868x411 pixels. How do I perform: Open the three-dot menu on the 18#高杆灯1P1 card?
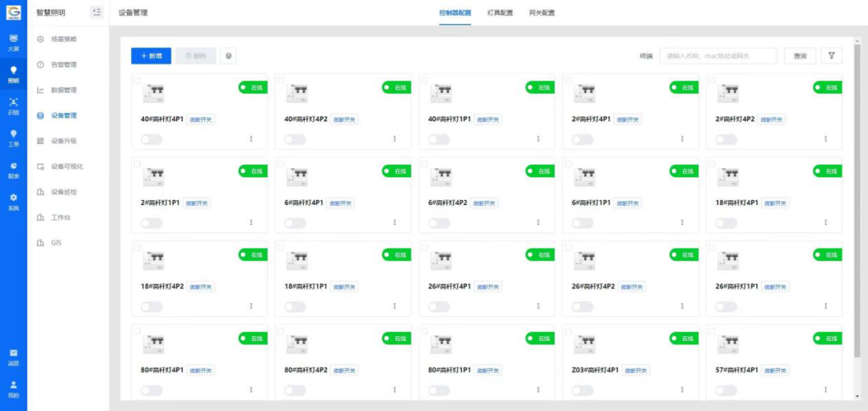(x=395, y=306)
